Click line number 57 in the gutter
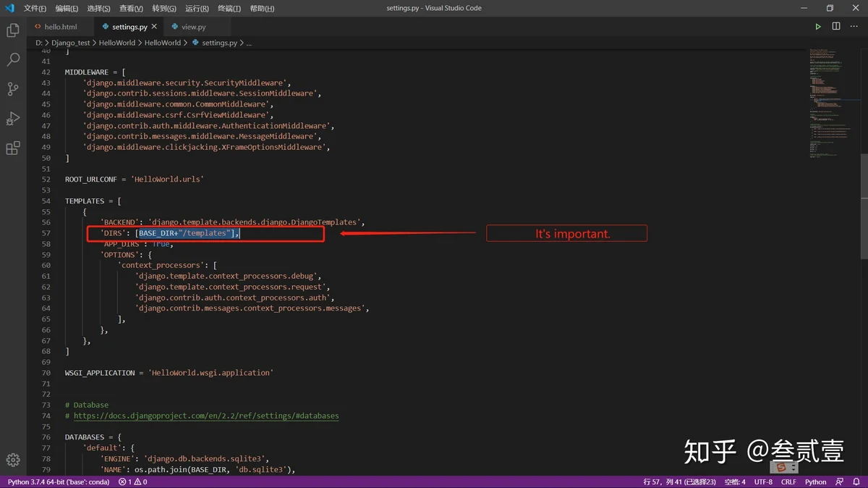868x488 pixels. (x=46, y=233)
